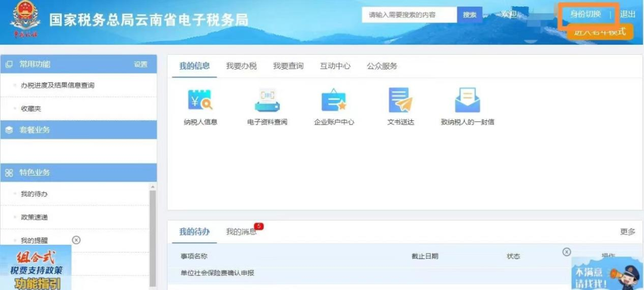Click the 搜索 button
The image size is (644, 290).
coord(469,15)
